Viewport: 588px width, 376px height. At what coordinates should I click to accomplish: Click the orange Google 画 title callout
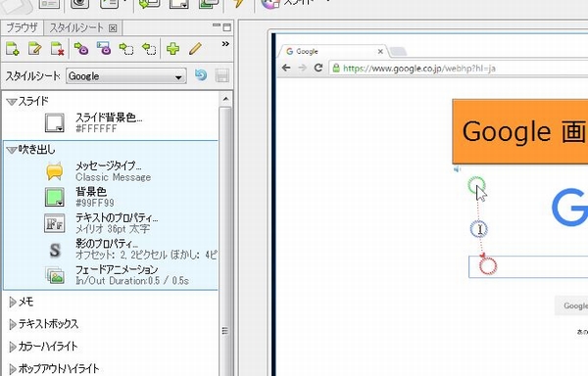click(520, 131)
